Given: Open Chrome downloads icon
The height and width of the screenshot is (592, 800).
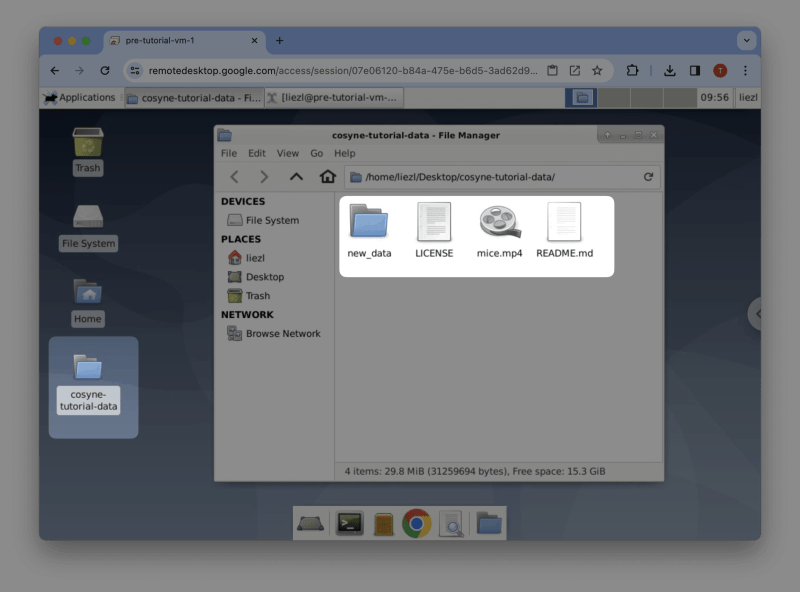Looking at the screenshot, I should 669,70.
